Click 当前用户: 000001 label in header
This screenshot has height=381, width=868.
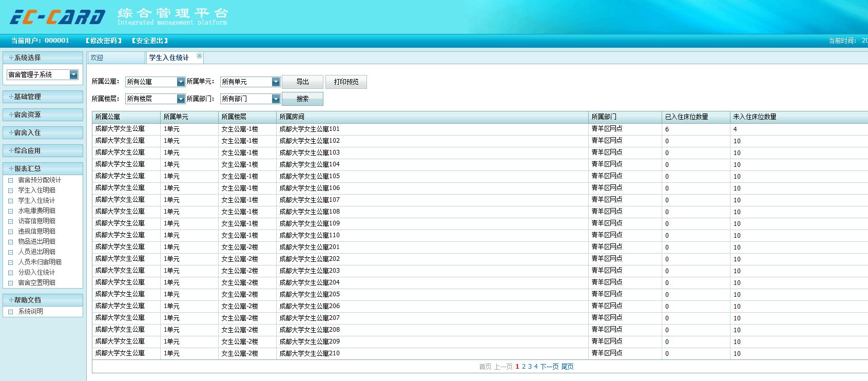point(40,41)
